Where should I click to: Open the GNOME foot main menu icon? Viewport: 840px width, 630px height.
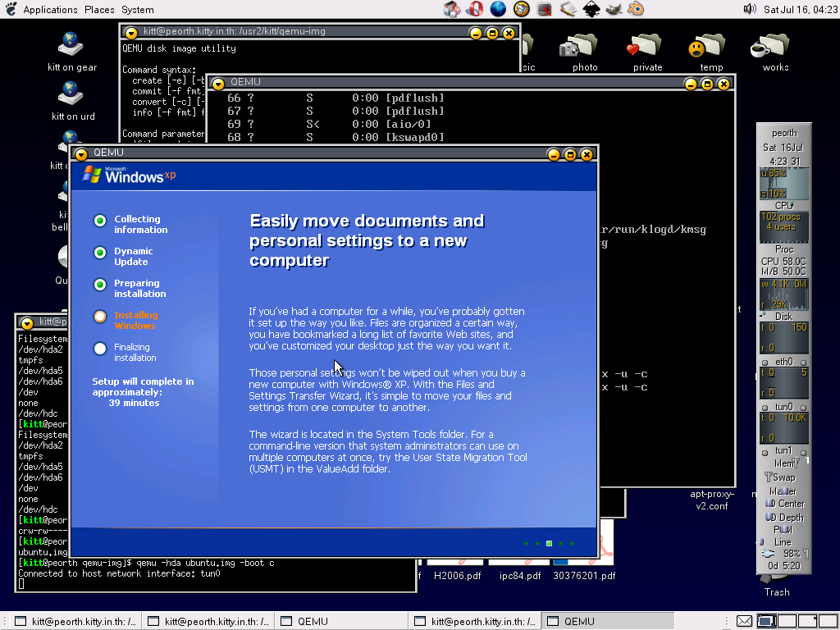[10, 9]
